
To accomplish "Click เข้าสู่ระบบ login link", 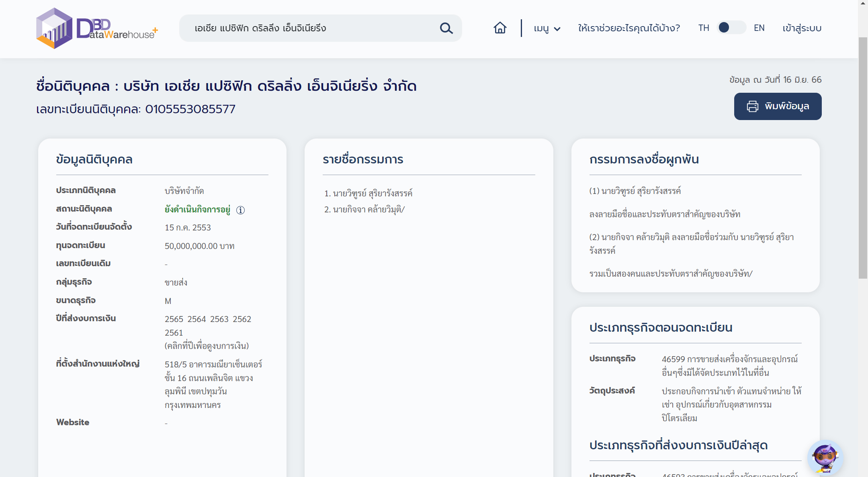I will (802, 28).
